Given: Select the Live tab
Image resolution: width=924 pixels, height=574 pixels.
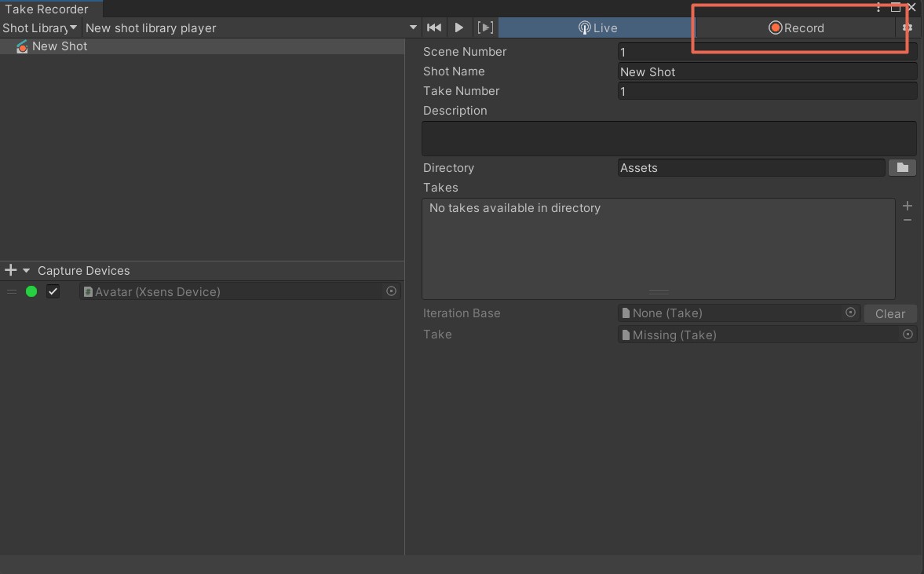Looking at the screenshot, I should [597, 27].
